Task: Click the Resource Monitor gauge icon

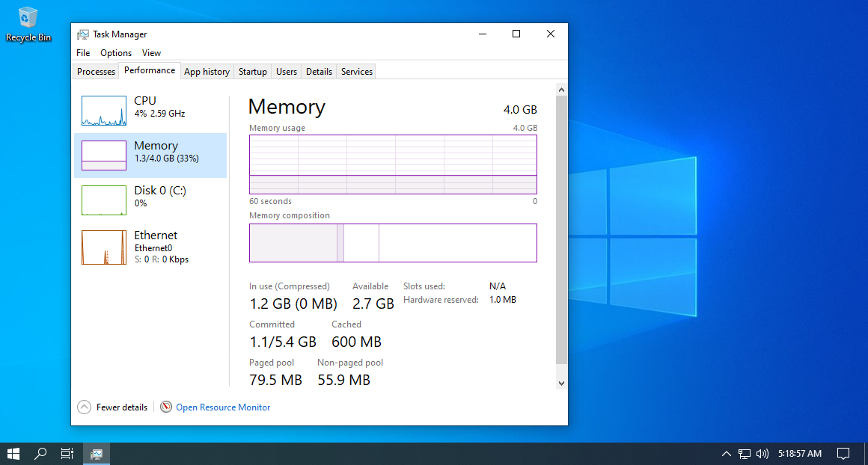Action: [x=166, y=407]
